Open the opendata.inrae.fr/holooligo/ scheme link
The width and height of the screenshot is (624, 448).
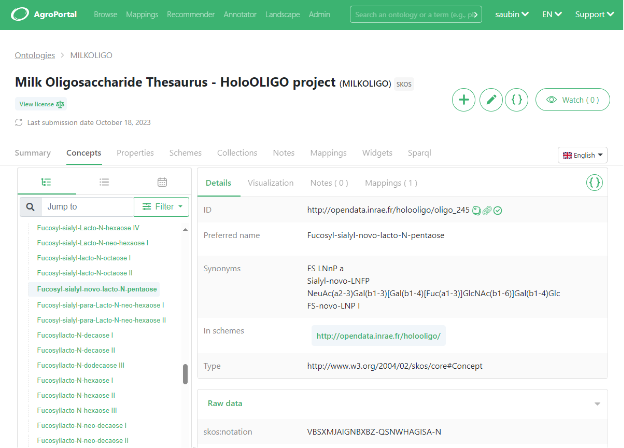click(380, 336)
